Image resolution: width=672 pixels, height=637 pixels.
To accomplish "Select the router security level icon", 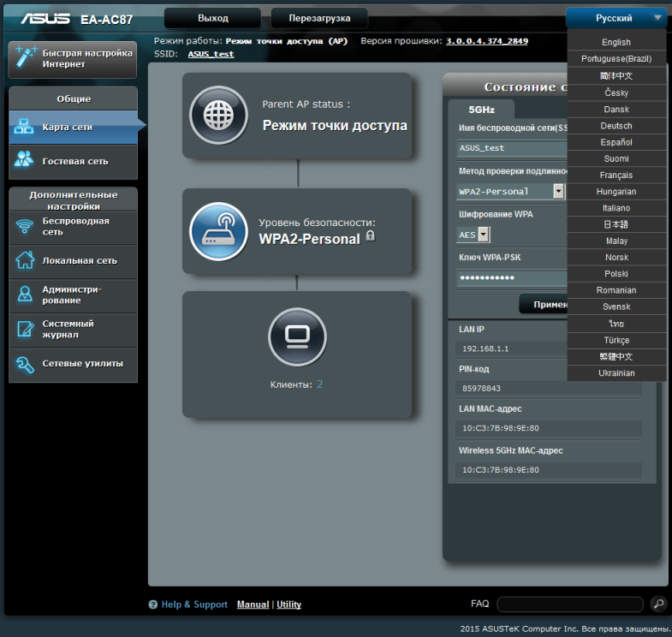I will pyautogui.click(x=218, y=231).
